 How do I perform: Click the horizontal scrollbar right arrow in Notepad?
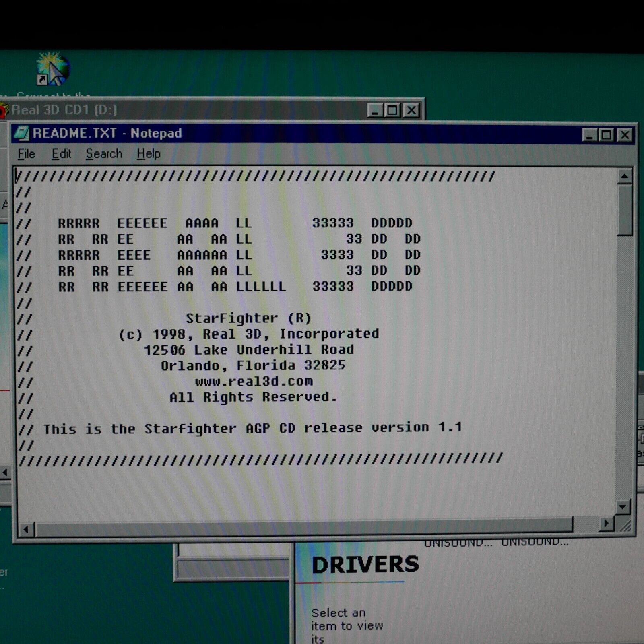[x=606, y=523]
